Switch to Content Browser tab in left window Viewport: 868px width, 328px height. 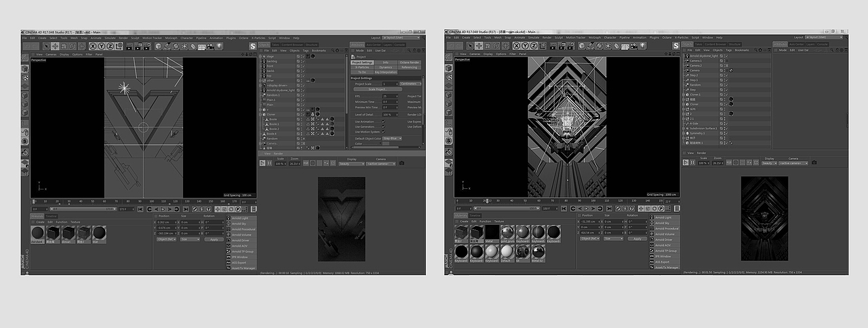click(x=292, y=45)
